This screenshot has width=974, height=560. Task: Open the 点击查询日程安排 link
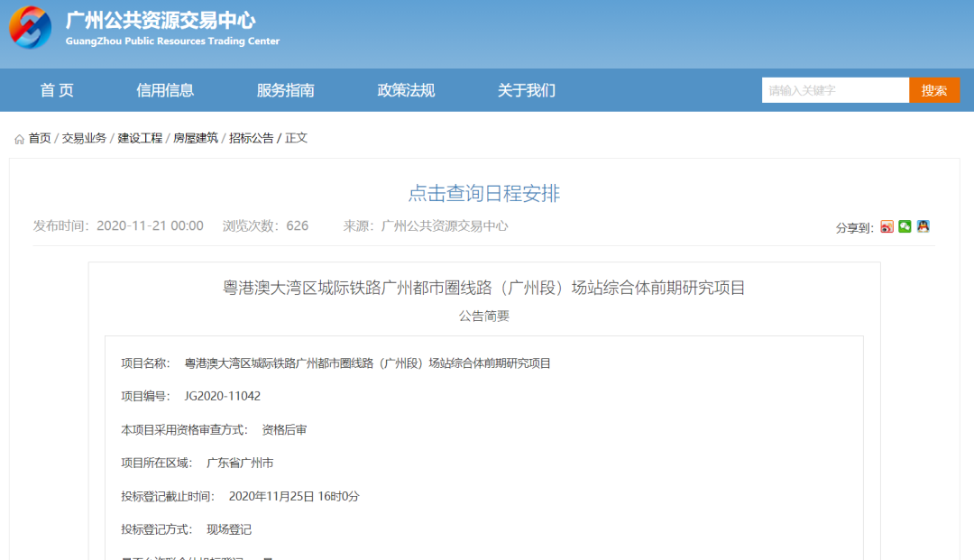(484, 193)
